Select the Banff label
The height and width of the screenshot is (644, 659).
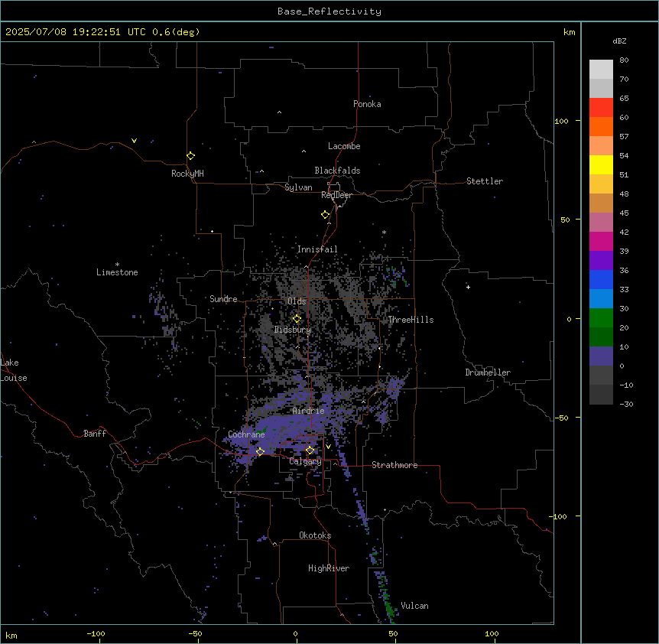(95, 434)
